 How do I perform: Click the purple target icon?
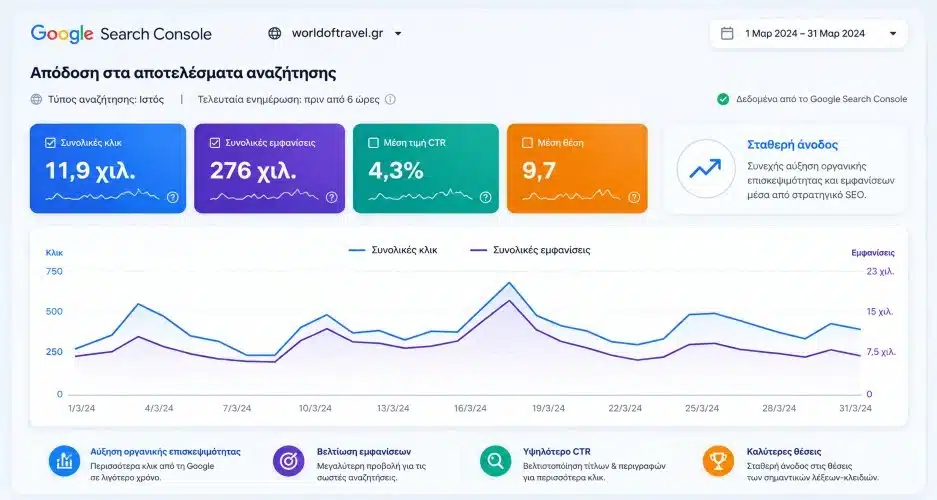[289, 461]
